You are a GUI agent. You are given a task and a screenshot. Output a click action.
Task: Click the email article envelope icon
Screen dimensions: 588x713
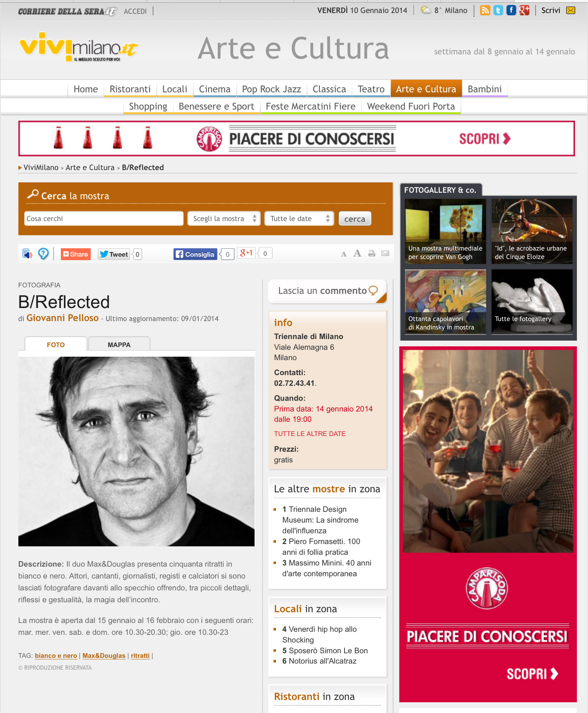(385, 253)
